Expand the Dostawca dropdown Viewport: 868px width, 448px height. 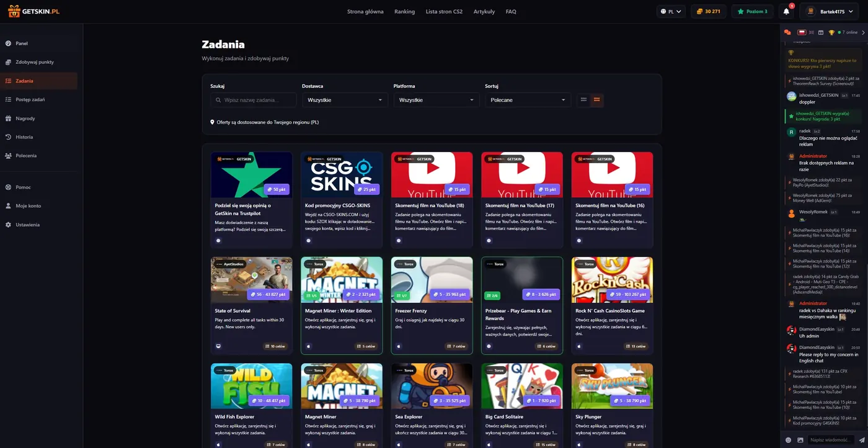345,100
